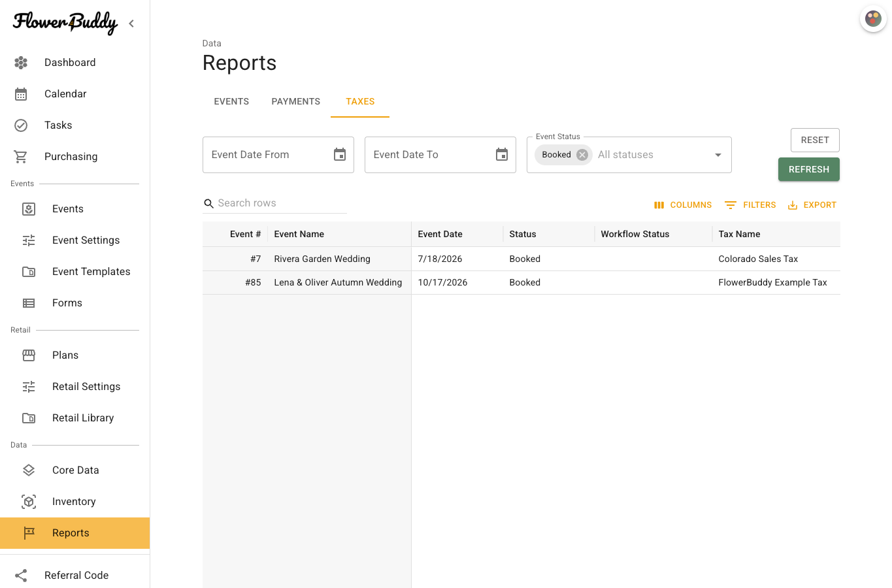Click the Retail Settings sliders icon

(x=29, y=387)
